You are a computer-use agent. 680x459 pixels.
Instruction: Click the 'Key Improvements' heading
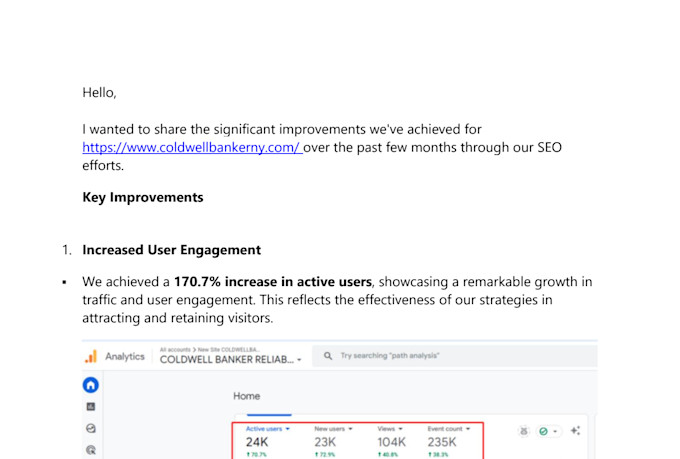[x=143, y=197]
